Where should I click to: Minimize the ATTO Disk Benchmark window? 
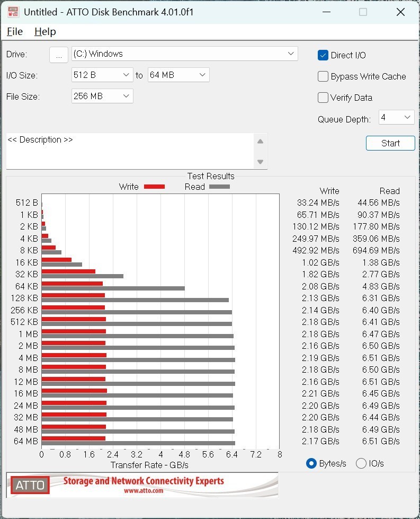(x=326, y=12)
